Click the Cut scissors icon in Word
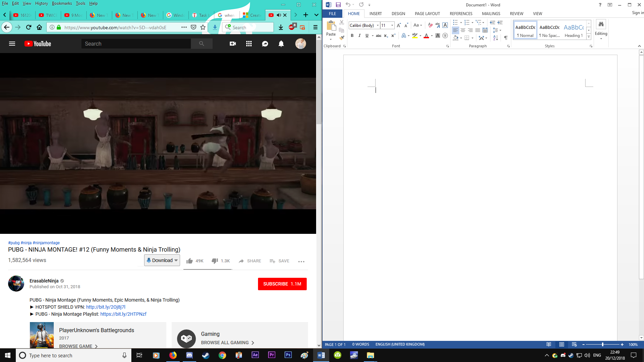644x362 pixels. coord(342,22)
